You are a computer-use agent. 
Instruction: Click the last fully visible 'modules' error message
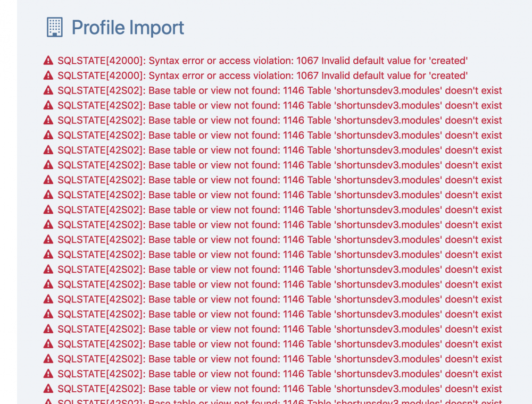(x=279, y=389)
